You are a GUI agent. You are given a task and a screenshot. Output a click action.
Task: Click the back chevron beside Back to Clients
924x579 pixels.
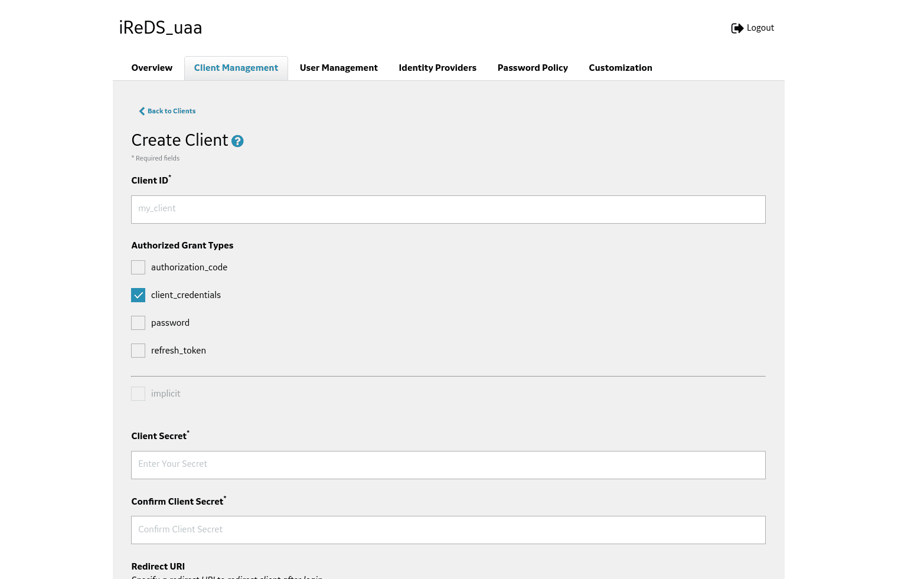click(x=142, y=111)
